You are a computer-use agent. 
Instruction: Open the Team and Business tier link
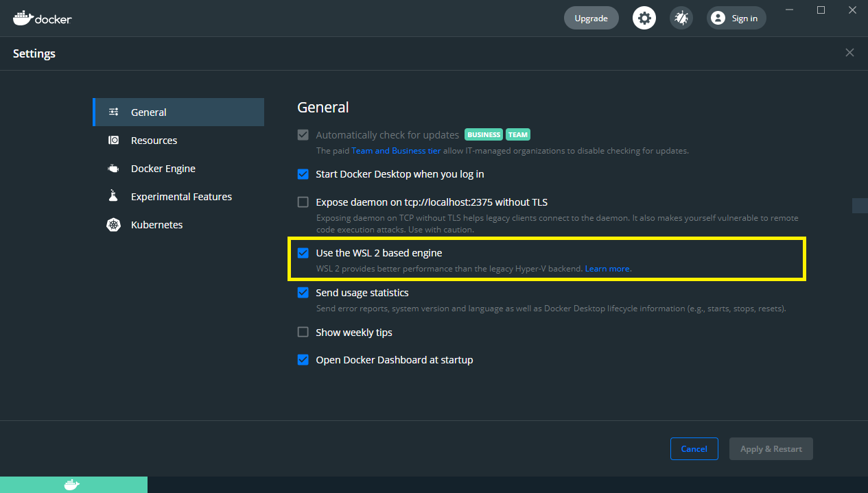(396, 151)
